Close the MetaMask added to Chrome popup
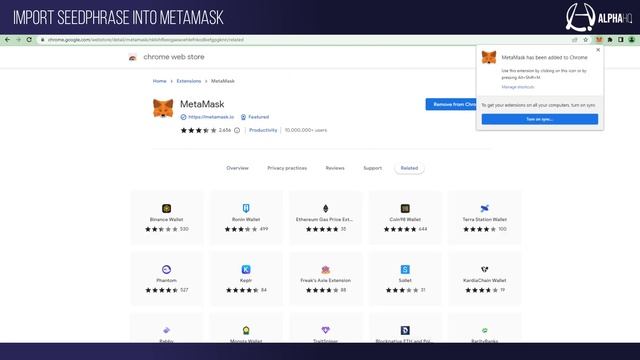The image size is (640, 360). click(598, 50)
